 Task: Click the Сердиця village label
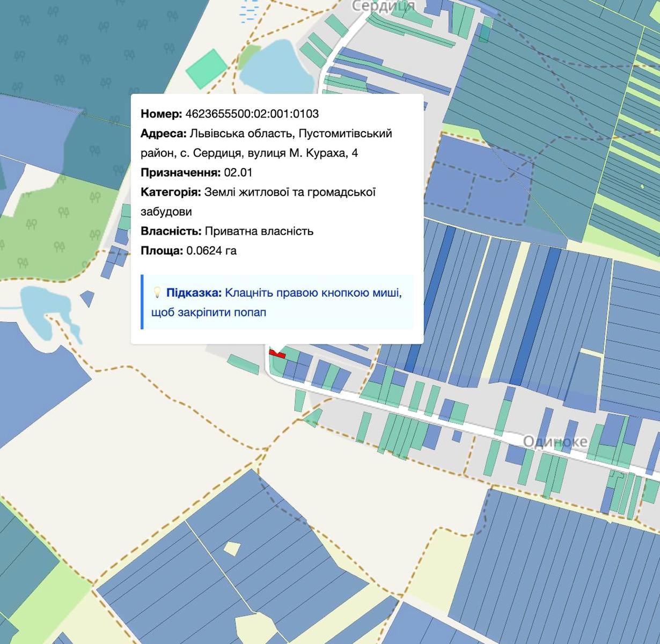click(383, 6)
